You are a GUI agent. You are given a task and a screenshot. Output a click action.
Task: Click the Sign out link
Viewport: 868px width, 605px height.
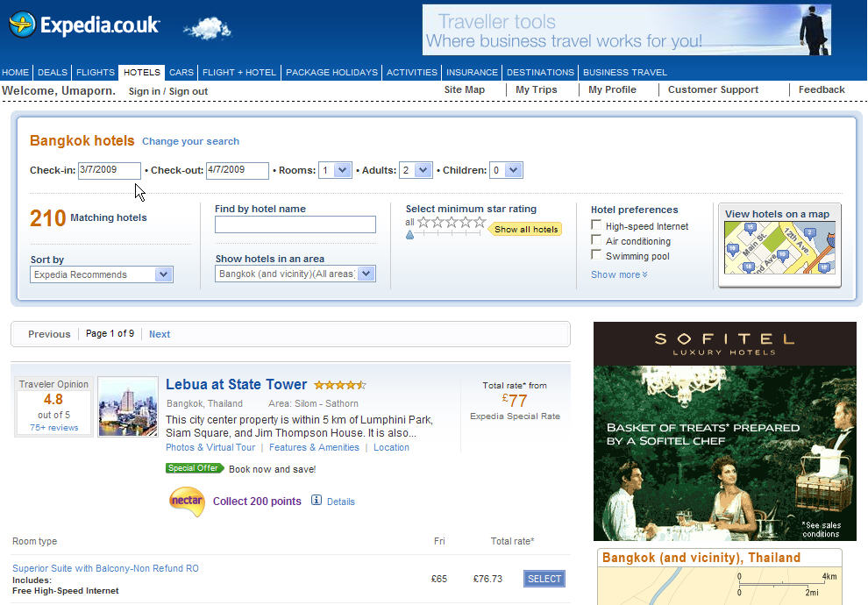tap(189, 91)
